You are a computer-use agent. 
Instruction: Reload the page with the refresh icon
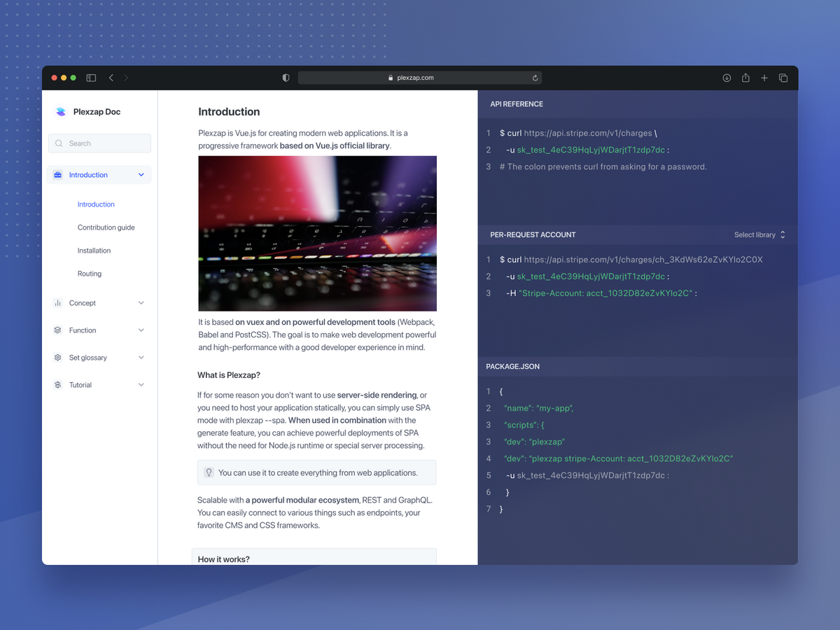pyautogui.click(x=535, y=78)
